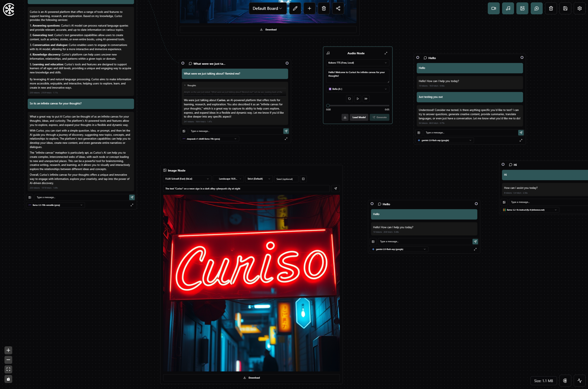The image size is (588, 389).
Task: Click the Load Model button
Action: pyautogui.click(x=359, y=117)
